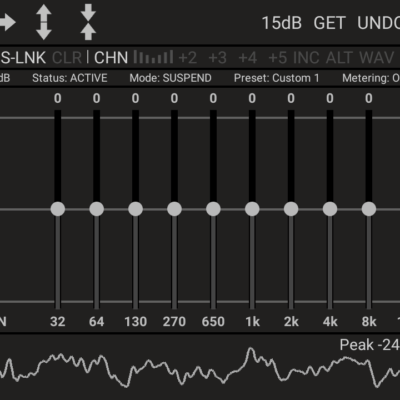The width and height of the screenshot is (400, 400).
Task: Click the 32 Hz band slider knob
Action: (58, 209)
